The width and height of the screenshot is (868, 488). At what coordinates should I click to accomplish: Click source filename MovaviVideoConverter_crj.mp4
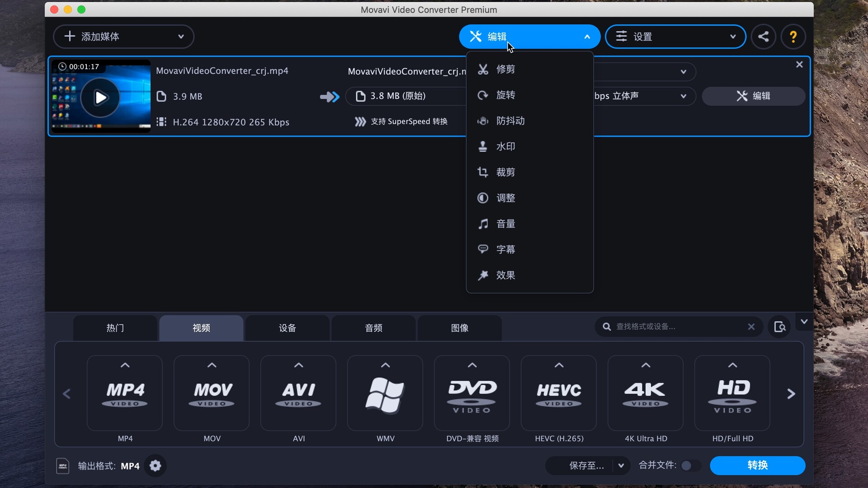(x=222, y=71)
